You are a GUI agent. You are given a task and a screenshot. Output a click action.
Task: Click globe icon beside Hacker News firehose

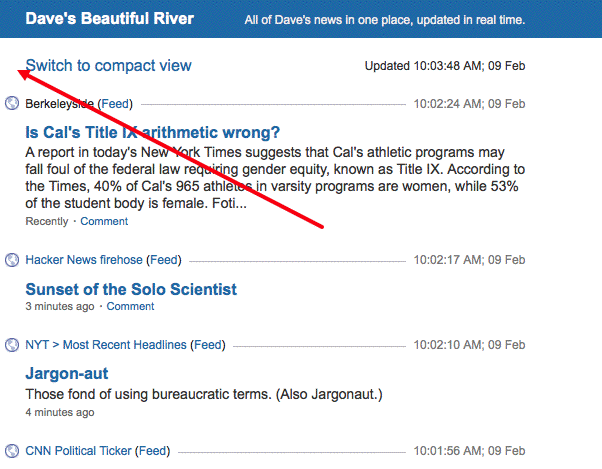point(12,260)
